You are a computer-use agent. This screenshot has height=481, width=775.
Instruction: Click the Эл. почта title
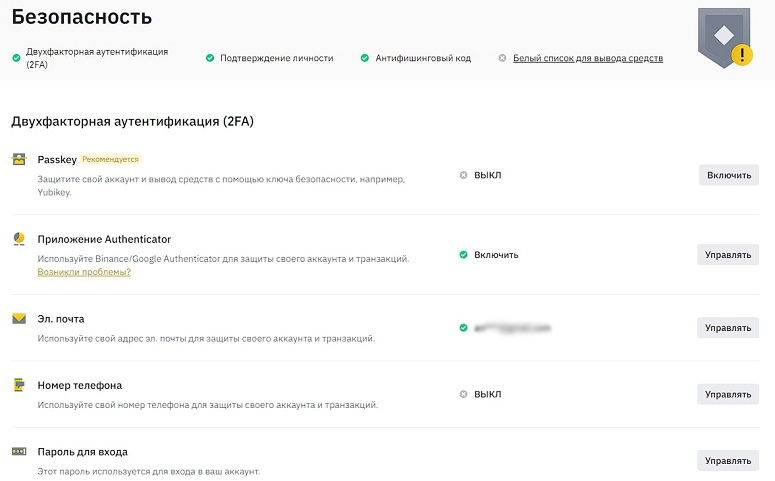coord(61,319)
